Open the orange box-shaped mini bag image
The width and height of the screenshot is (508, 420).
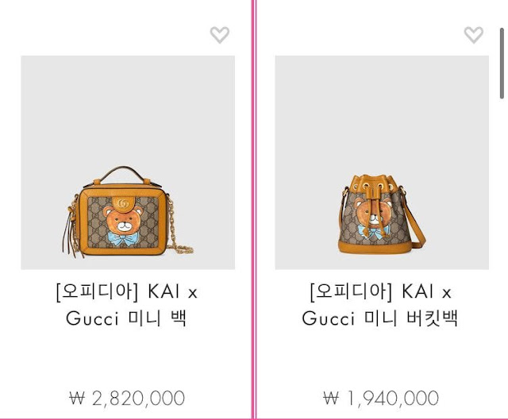click(x=128, y=162)
